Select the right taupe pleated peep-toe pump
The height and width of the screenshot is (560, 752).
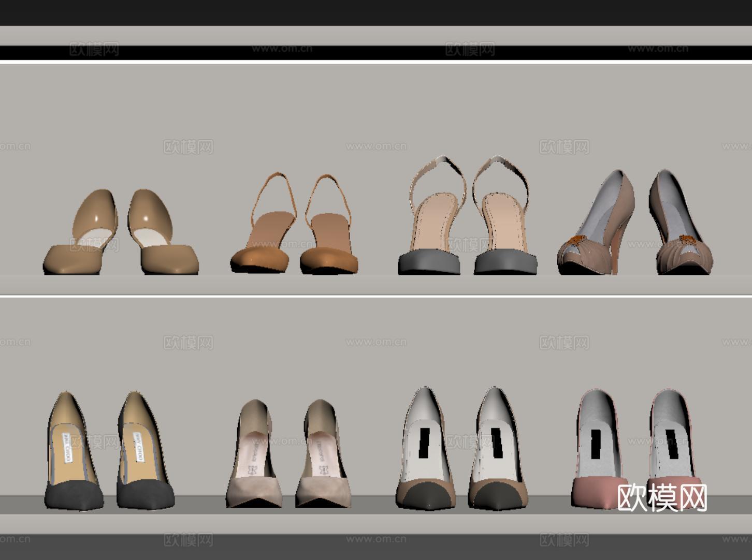[x=681, y=222]
